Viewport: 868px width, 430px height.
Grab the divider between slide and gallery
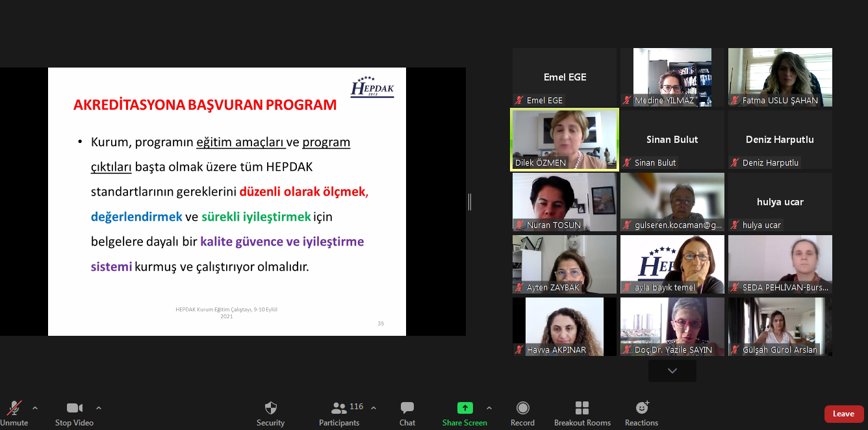click(469, 202)
